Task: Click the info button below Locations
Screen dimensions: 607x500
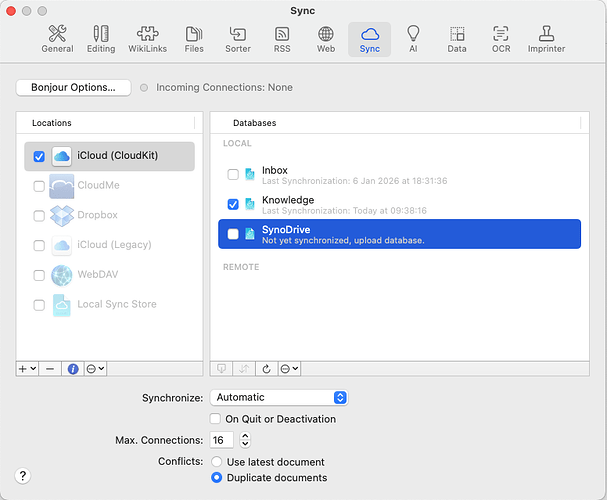Action: [x=73, y=369]
